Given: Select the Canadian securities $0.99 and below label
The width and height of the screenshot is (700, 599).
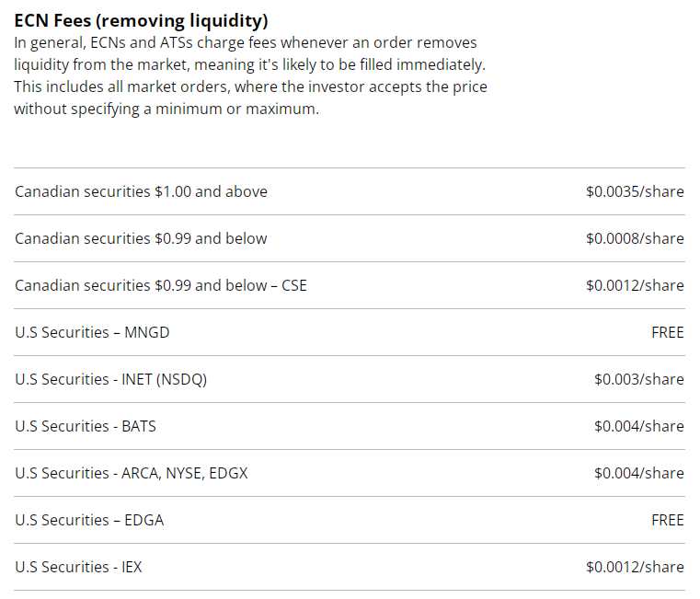Looking at the screenshot, I should (x=141, y=238).
